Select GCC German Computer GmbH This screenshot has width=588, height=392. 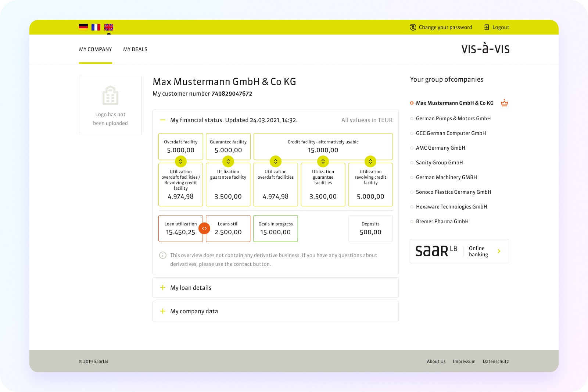coord(451,133)
